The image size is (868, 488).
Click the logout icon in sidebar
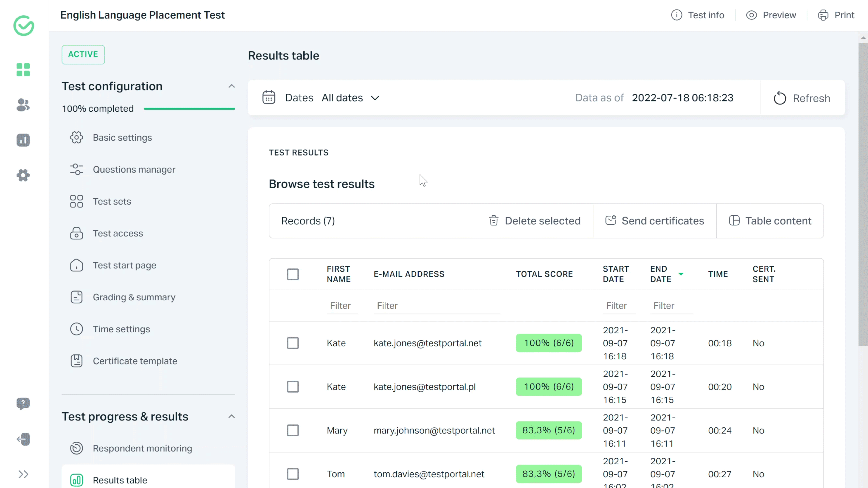[x=23, y=439]
